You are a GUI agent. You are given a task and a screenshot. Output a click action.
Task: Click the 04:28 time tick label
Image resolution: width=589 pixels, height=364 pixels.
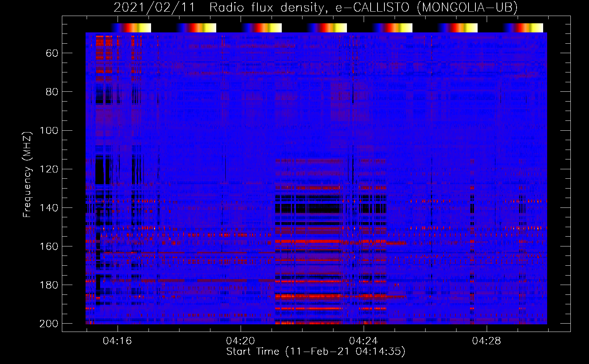(x=486, y=341)
